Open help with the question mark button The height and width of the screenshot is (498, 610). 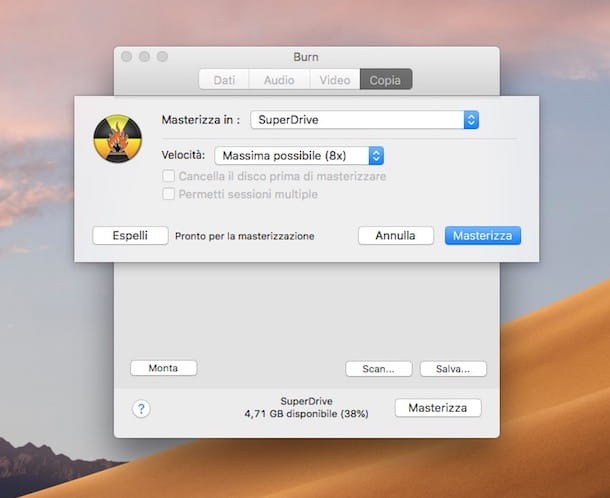tap(141, 408)
